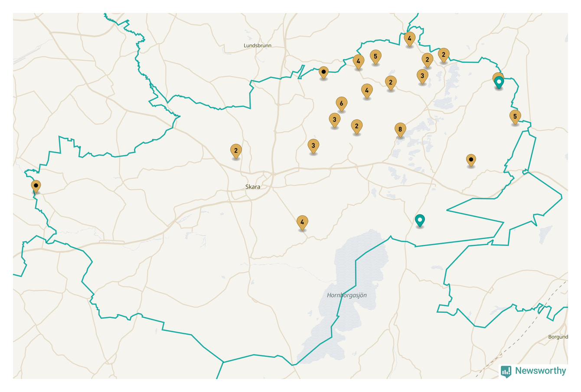
Task: Click the Borgund place label
Action: point(558,337)
